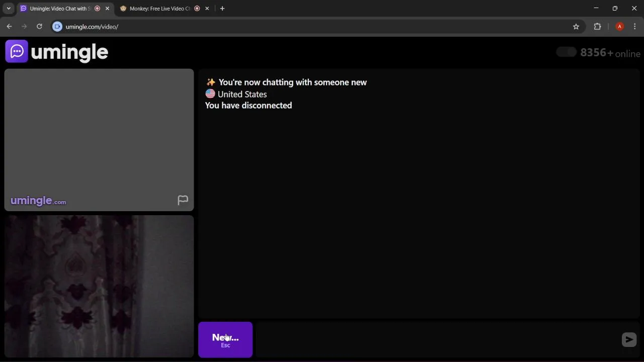Minimize the browser window
The image size is (644, 362).
[596, 8]
